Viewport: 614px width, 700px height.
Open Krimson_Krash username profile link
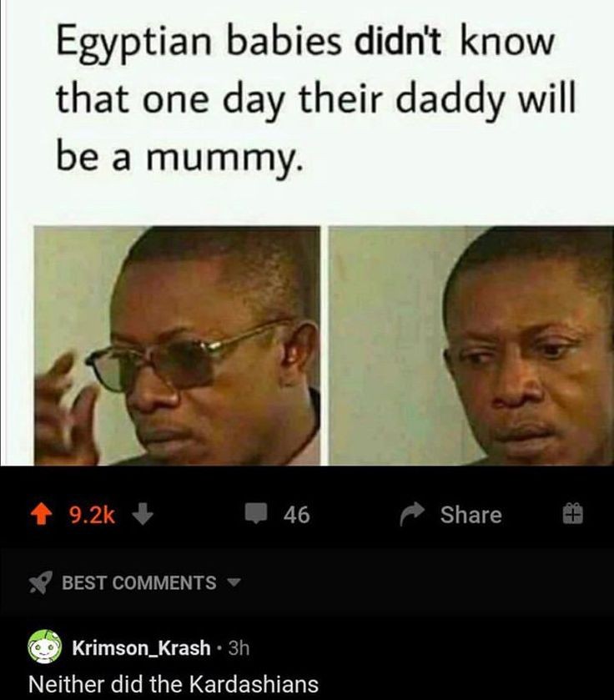(141, 647)
